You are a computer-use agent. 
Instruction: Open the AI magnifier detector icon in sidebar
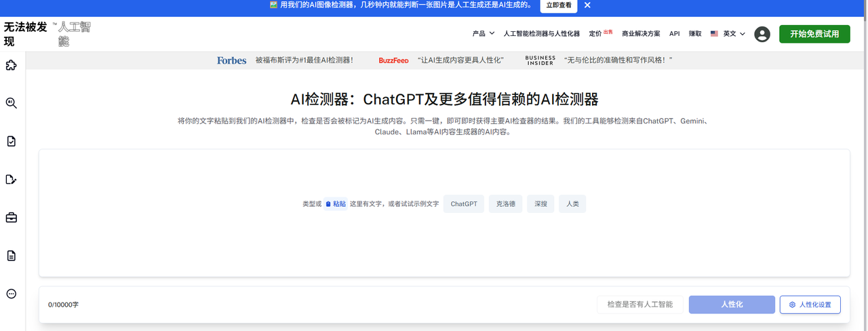click(11, 103)
